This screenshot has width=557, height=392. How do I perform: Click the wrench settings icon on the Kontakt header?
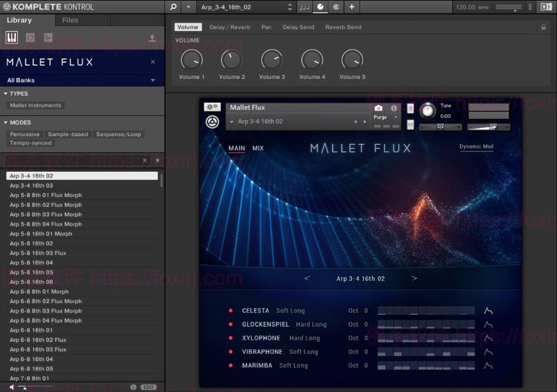211,106
